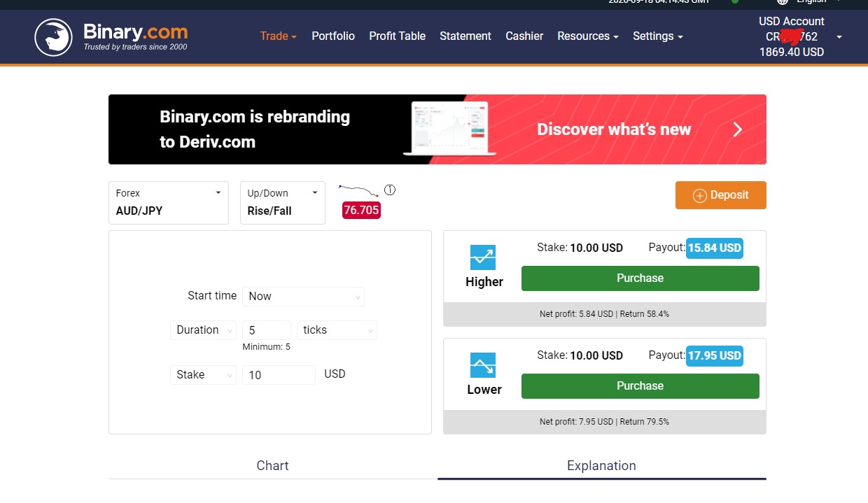Click the Binary.com bull logo icon
The width and height of the screenshot is (868, 503).
coord(54,37)
